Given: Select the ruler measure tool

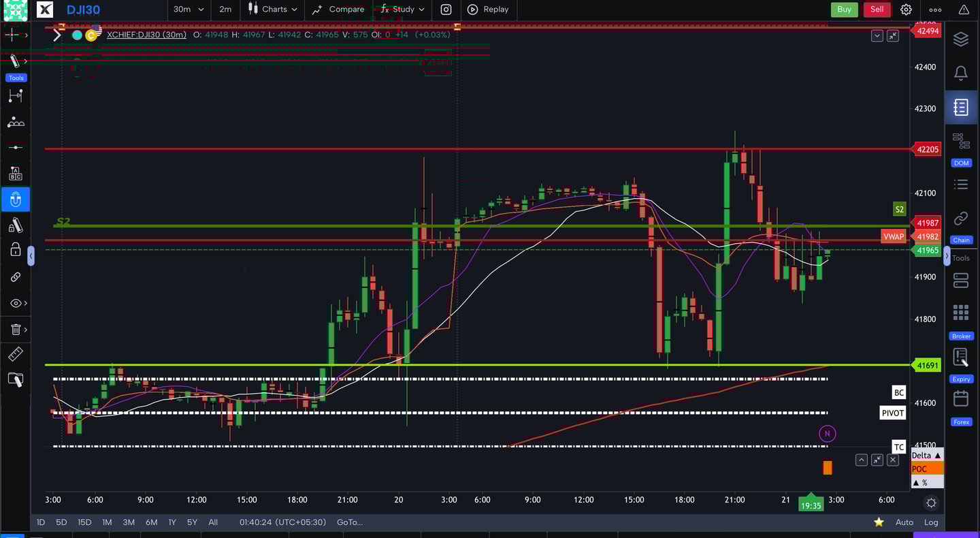Looking at the screenshot, I should 15,354.
